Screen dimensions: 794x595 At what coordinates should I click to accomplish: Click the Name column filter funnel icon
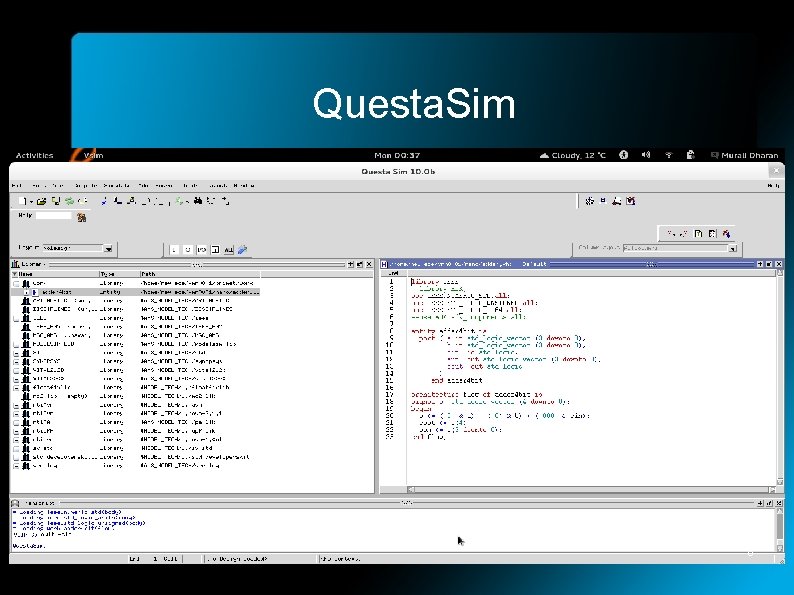point(15,274)
